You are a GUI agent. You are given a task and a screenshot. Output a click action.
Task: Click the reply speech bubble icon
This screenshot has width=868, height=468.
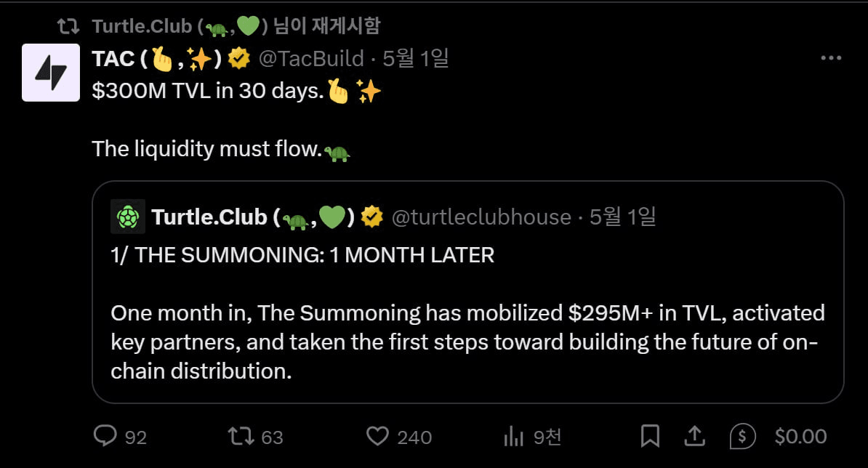pyautogui.click(x=105, y=436)
